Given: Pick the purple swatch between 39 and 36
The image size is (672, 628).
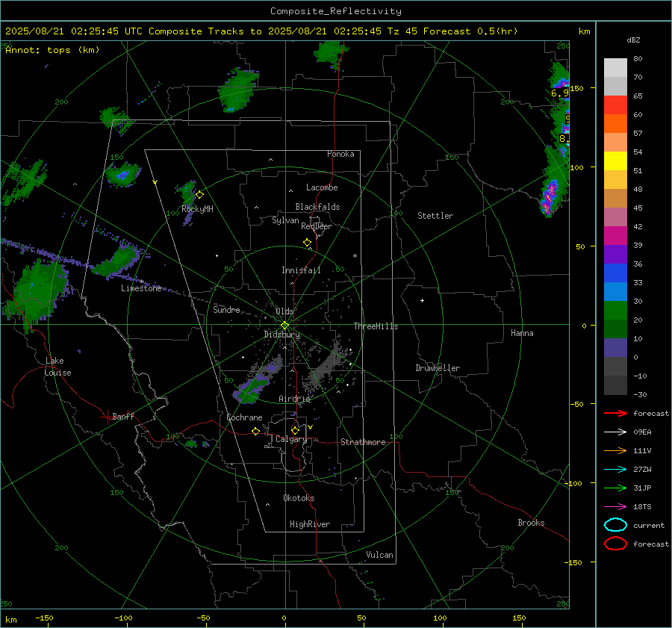Looking at the screenshot, I should [615, 254].
